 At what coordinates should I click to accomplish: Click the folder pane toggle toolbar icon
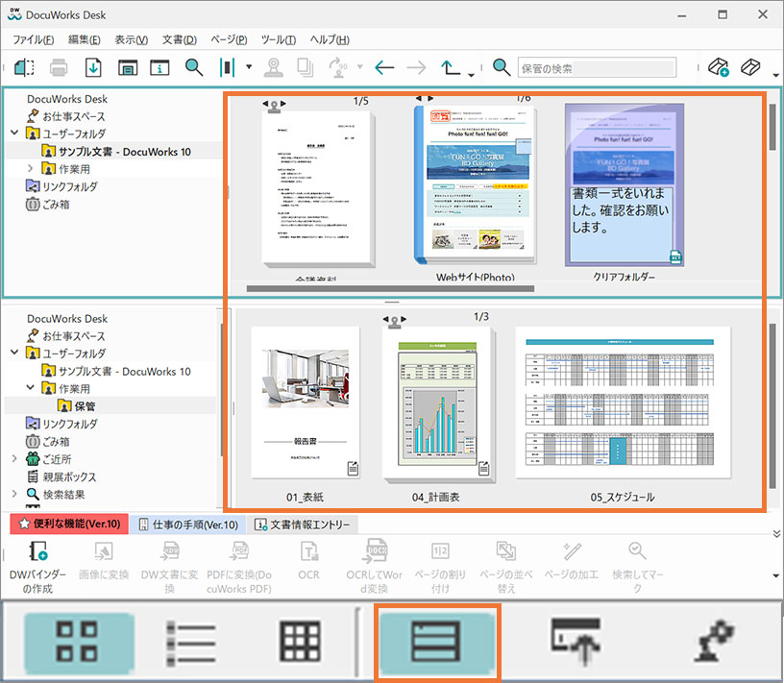click(x=24, y=67)
